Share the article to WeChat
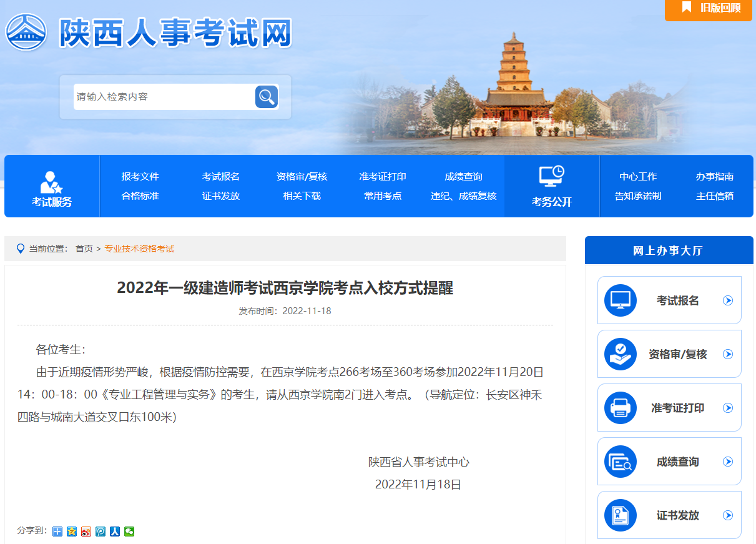Image resolution: width=756 pixels, height=544 pixels. coord(129,532)
